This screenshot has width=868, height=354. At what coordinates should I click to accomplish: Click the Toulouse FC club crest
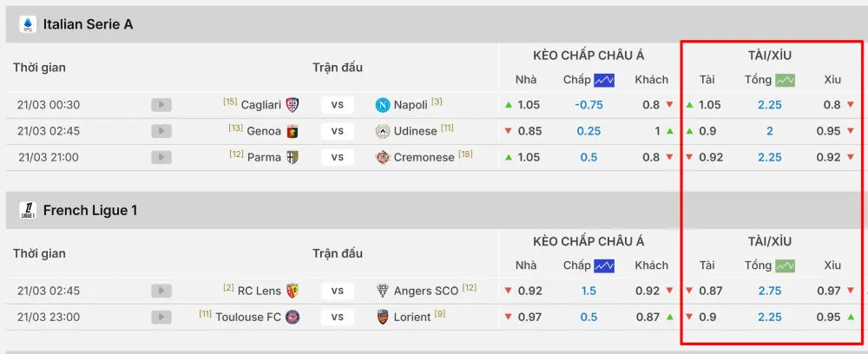tap(293, 317)
